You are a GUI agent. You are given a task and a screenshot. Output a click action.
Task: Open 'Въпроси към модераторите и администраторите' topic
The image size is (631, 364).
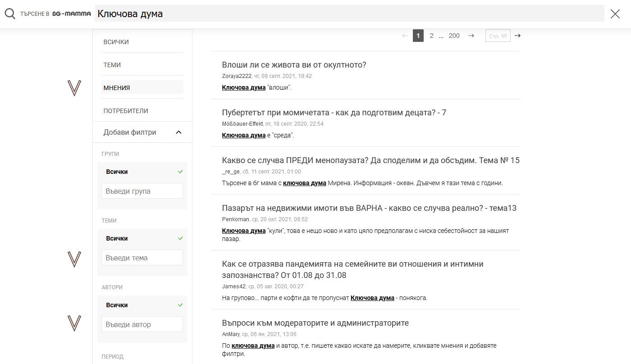click(x=315, y=323)
